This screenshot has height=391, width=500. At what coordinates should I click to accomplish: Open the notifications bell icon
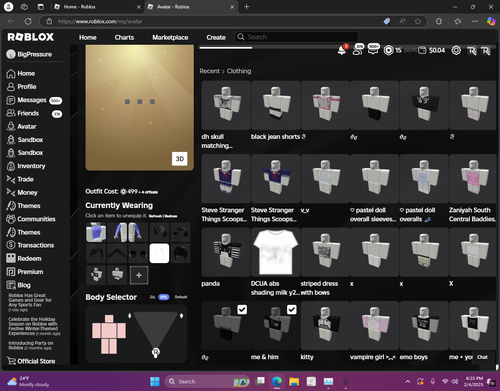point(342,51)
